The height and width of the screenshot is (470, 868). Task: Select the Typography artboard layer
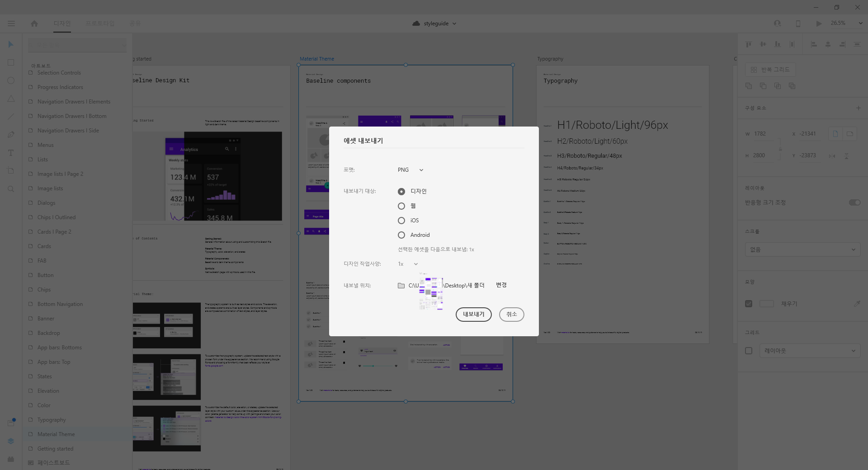[x=77, y=420]
